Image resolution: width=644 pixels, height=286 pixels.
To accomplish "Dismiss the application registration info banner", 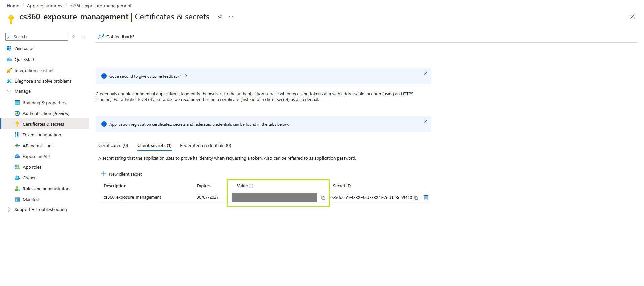I will (426, 121).
